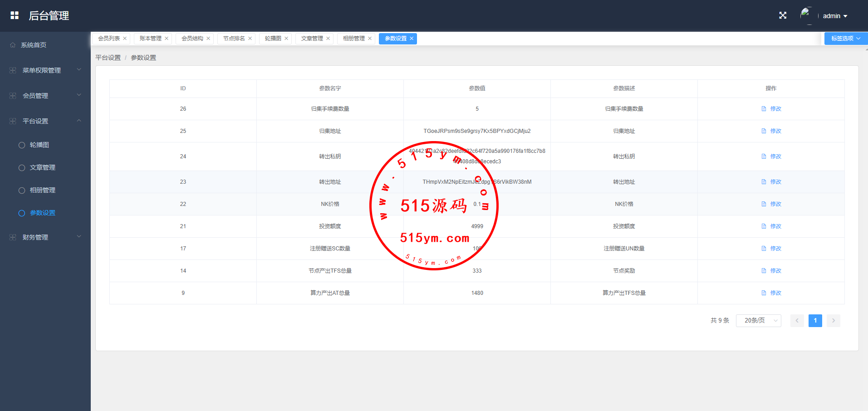This screenshot has width=868, height=411.
Task: Click 修改 link for 转出私钥 row
Action: (x=775, y=157)
